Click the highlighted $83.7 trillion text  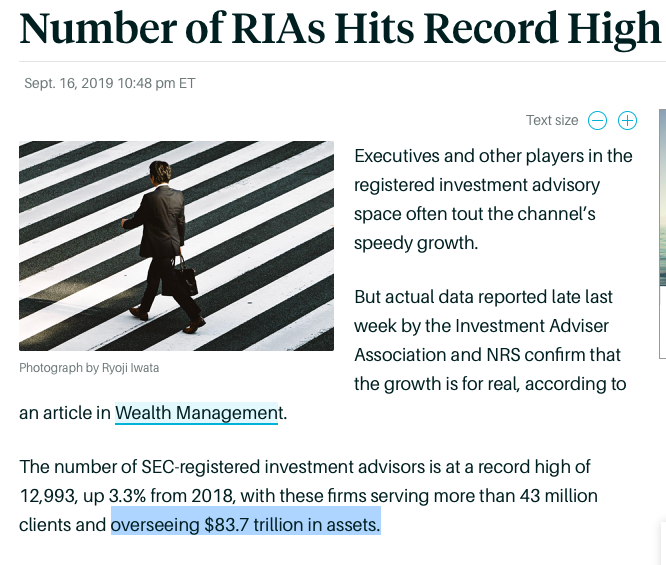coord(246,525)
